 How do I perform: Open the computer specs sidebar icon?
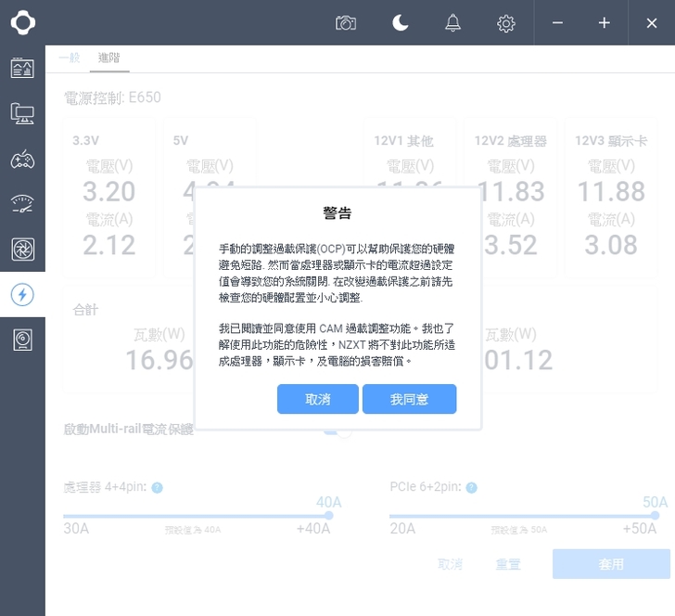tap(22, 113)
